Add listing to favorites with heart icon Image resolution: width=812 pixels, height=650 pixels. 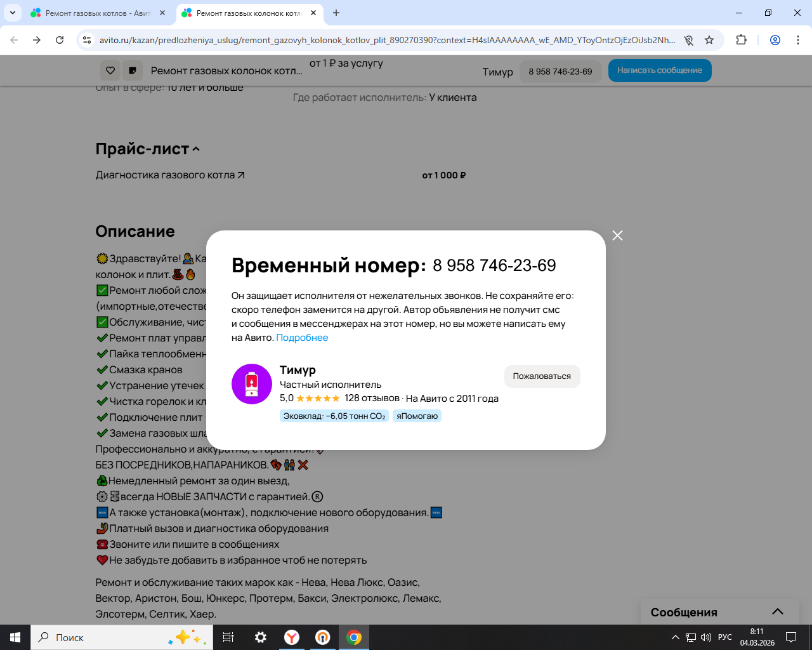110,70
